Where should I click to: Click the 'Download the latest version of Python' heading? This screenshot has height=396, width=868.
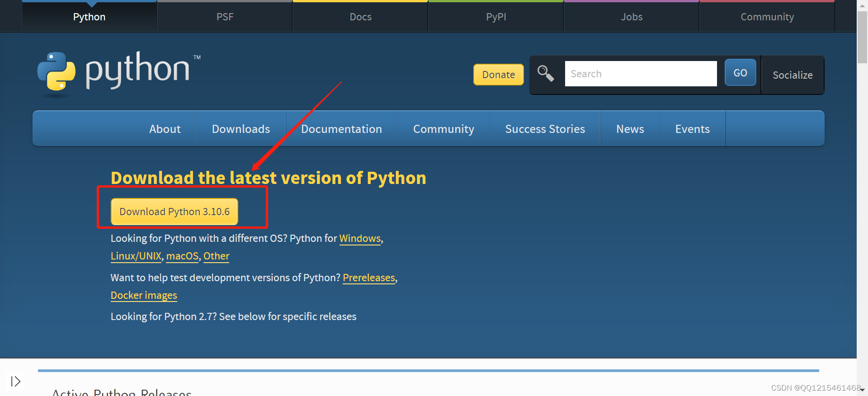(269, 178)
